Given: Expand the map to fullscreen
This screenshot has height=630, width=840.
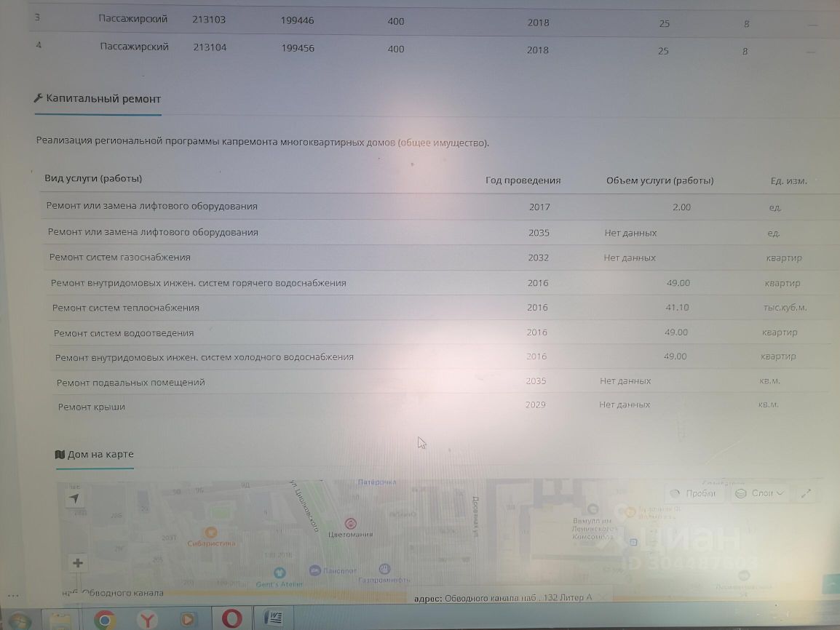Looking at the screenshot, I should tap(806, 493).
